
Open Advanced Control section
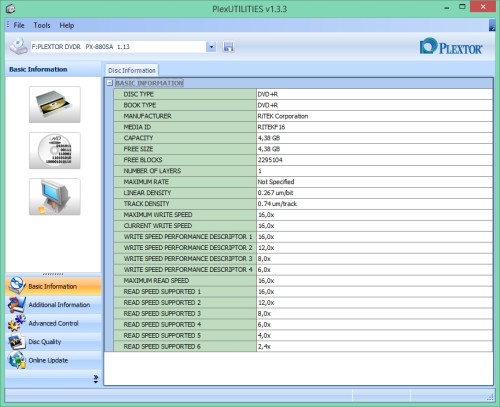[53, 323]
